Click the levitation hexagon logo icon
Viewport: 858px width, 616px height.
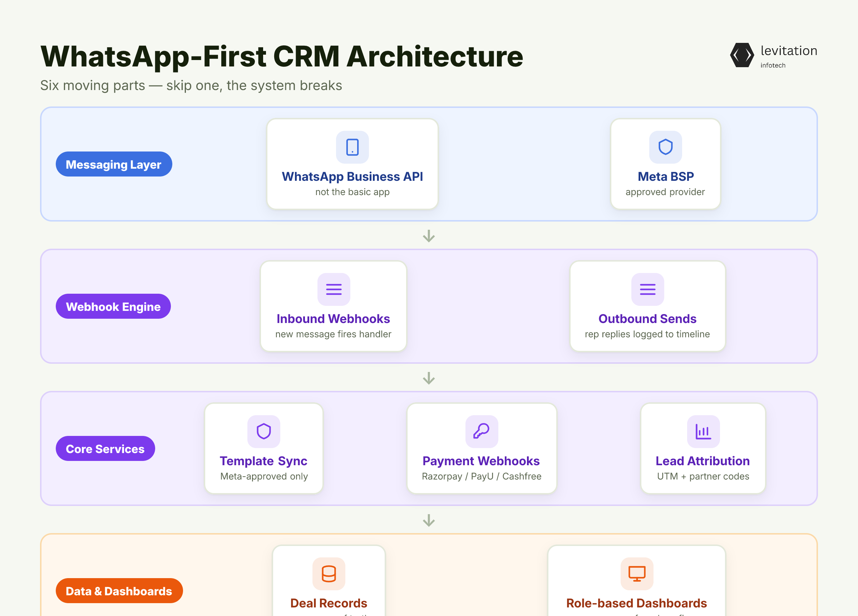[x=741, y=55]
